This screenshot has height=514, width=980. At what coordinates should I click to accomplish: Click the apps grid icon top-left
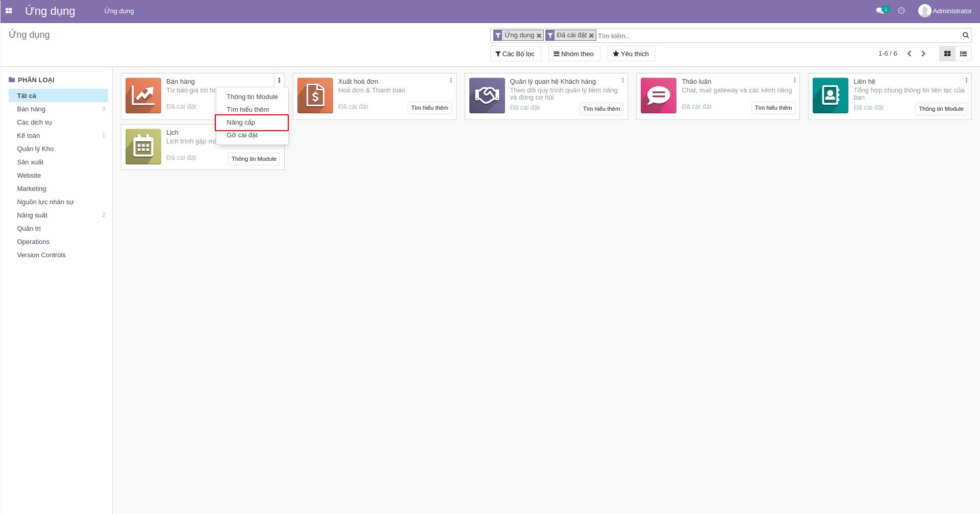9,10
